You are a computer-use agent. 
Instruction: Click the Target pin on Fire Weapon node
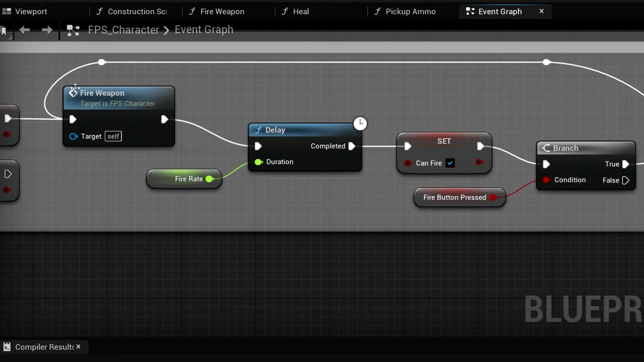point(73,136)
